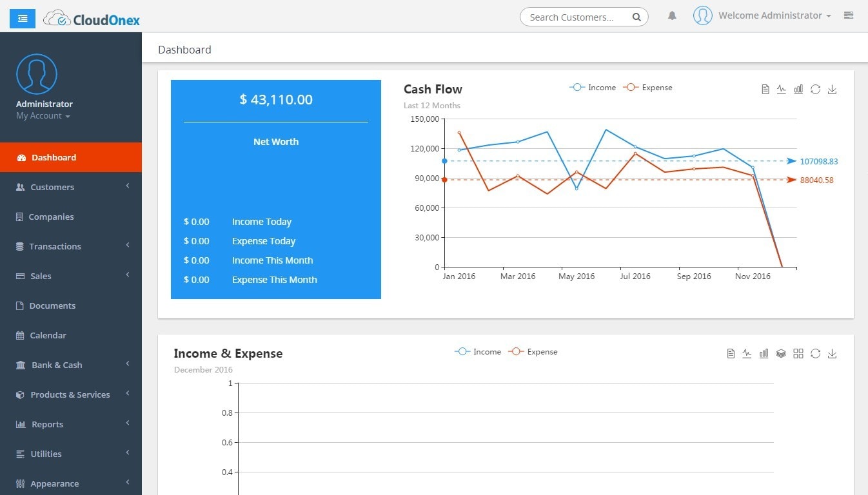Toggle Income series in Income & Expense legend

pos(477,352)
